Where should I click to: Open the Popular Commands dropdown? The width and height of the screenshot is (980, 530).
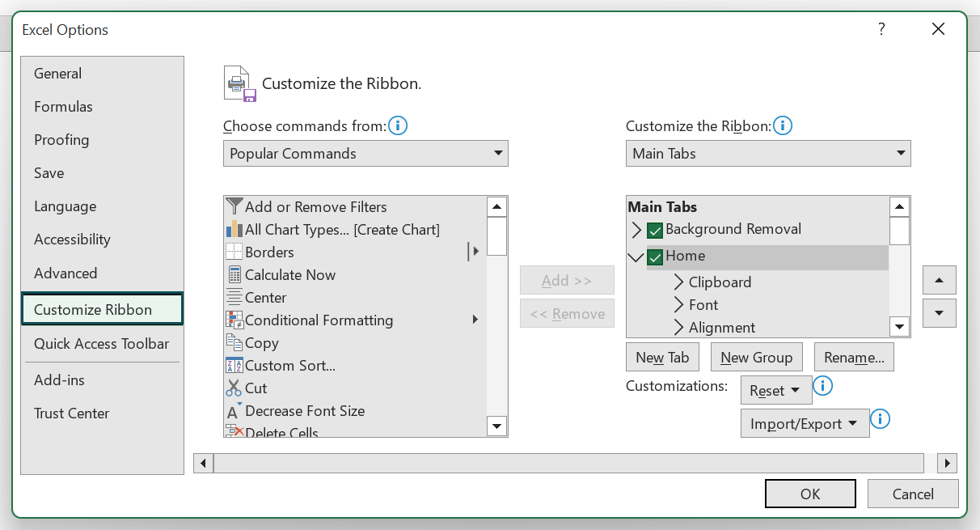click(365, 154)
